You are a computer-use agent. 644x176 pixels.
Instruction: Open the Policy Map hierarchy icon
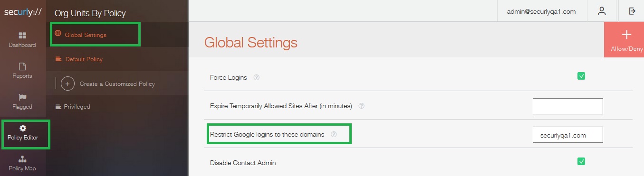pyautogui.click(x=22, y=159)
